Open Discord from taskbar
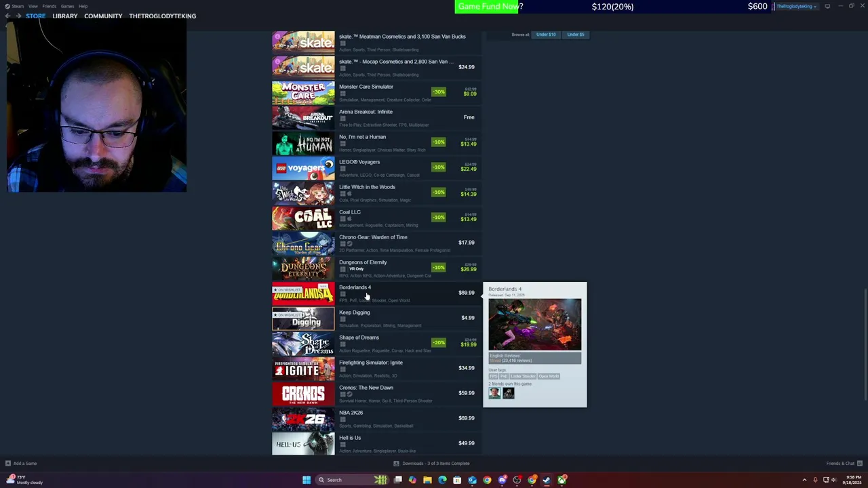The height and width of the screenshot is (488, 868). [x=502, y=480]
